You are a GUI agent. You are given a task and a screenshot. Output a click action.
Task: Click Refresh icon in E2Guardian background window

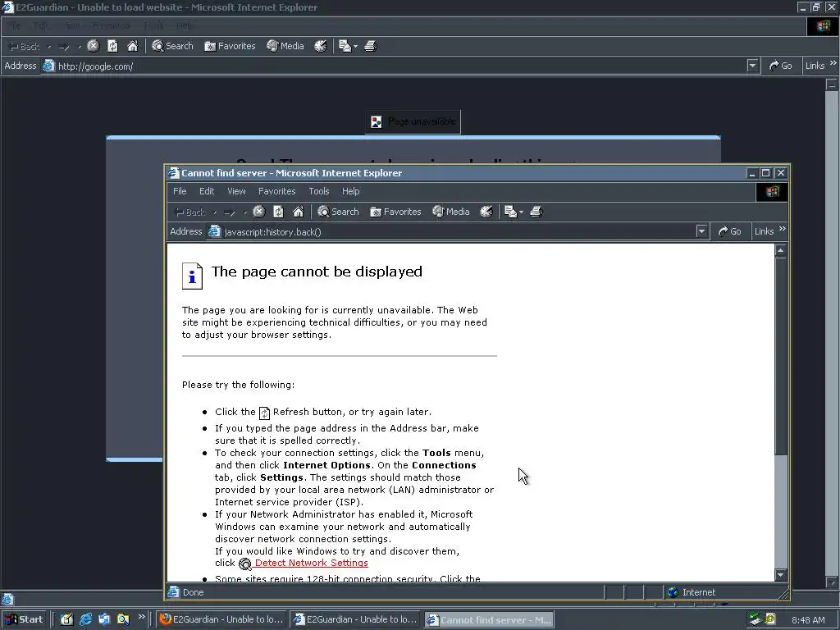pos(112,46)
